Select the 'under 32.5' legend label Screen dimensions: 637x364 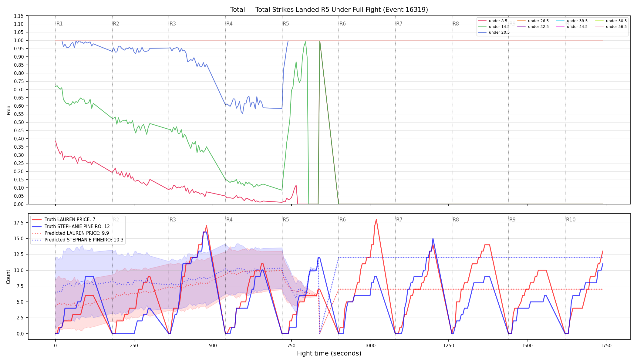pos(538,27)
